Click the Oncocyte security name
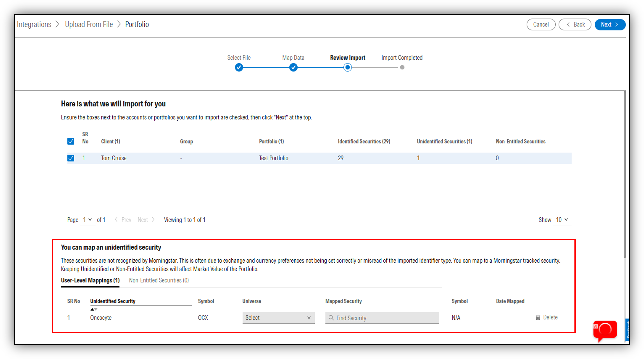This screenshot has height=359, width=644. point(101,317)
